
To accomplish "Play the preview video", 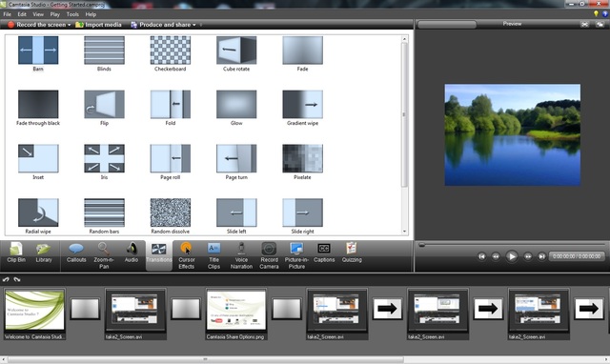I will 512,256.
